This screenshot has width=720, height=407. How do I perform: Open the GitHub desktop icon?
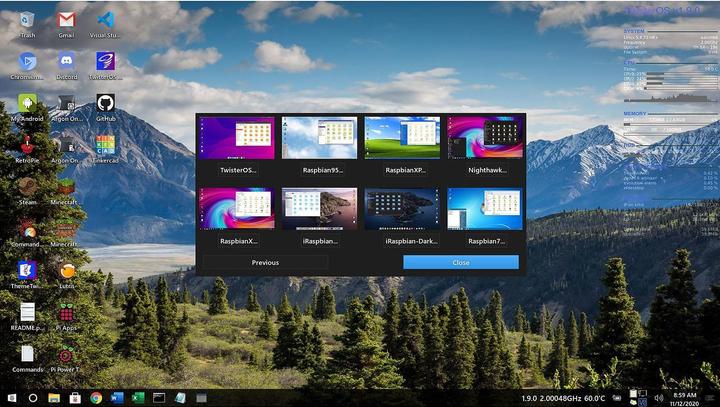click(x=105, y=103)
